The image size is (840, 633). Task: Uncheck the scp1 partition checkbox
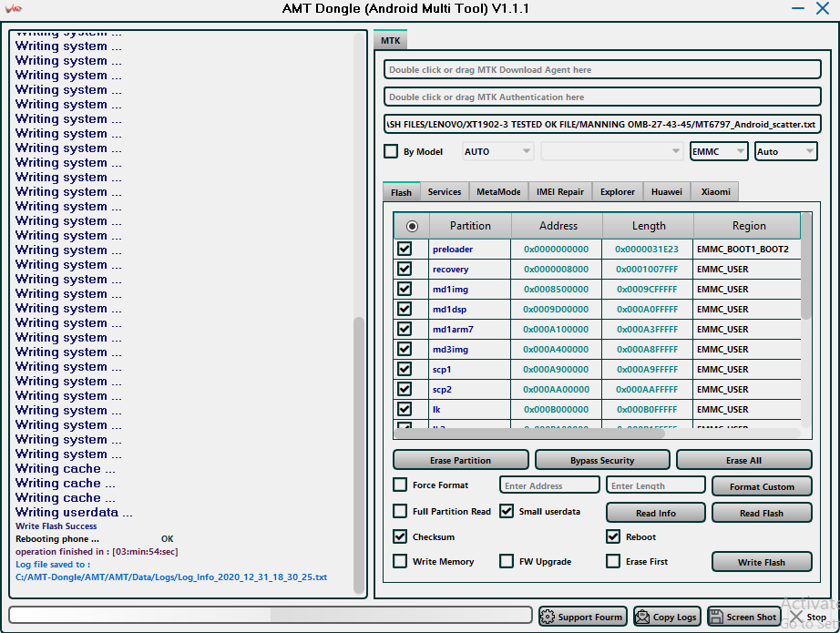(405, 370)
